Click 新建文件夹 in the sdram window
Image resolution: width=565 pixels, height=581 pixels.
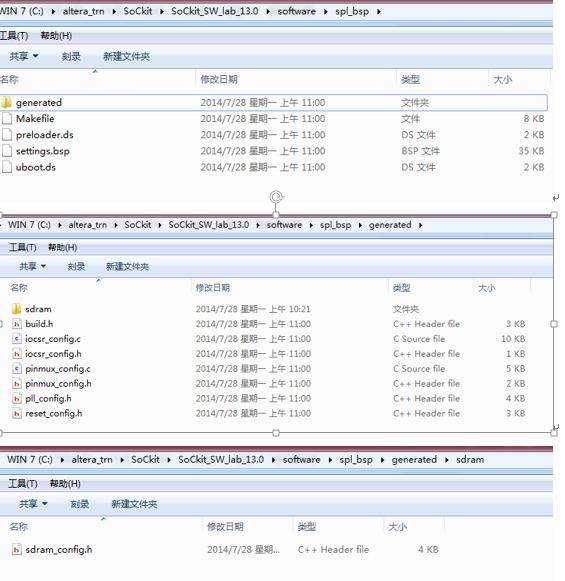tap(134, 504)
